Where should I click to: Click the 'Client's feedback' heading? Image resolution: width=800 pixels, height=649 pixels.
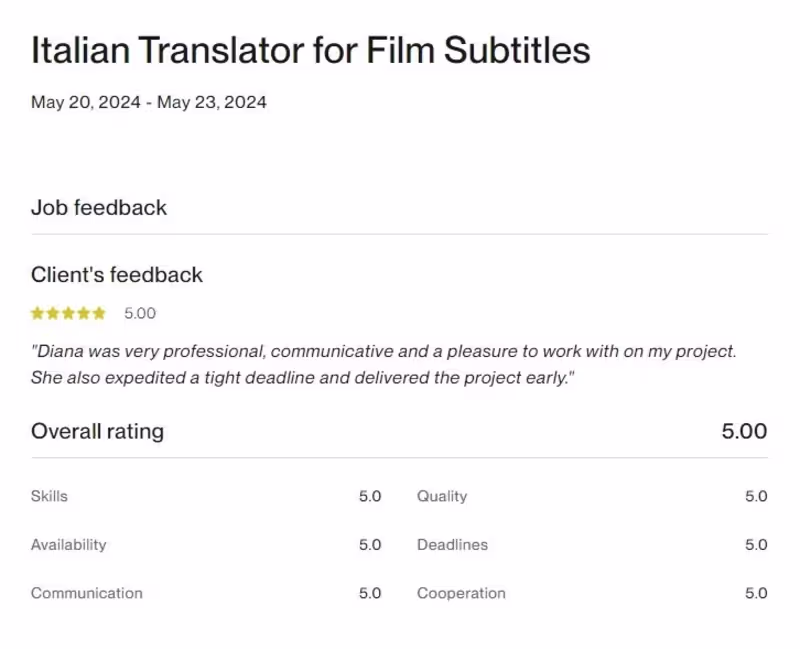tap(117, 275)
